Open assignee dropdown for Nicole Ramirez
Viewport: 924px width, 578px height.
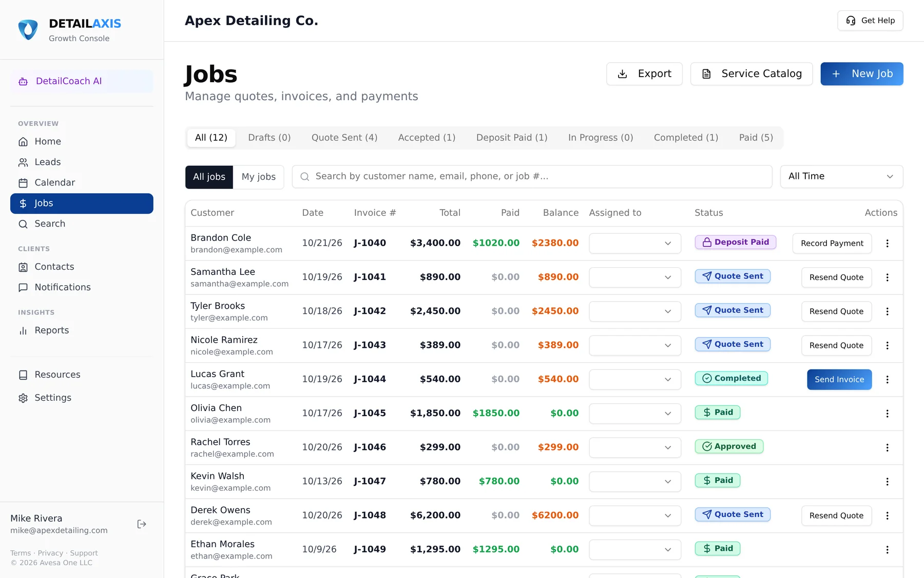pos(635,345)
